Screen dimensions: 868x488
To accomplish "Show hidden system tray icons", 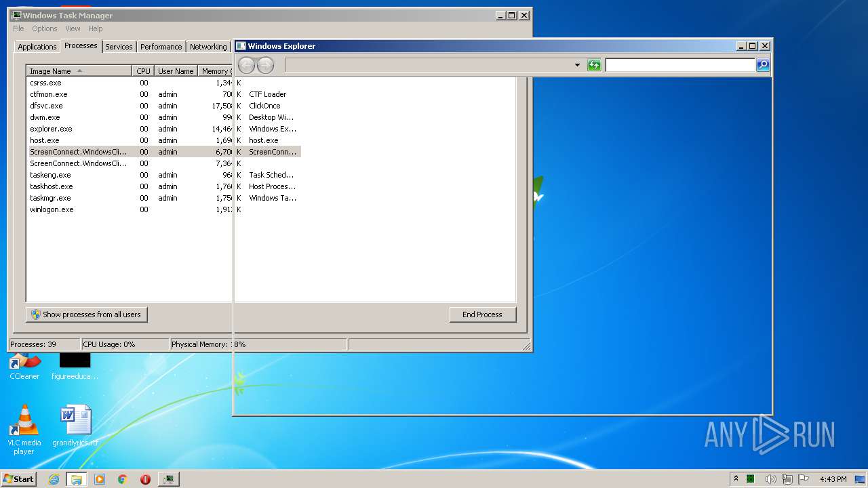I will click(736, 479).
